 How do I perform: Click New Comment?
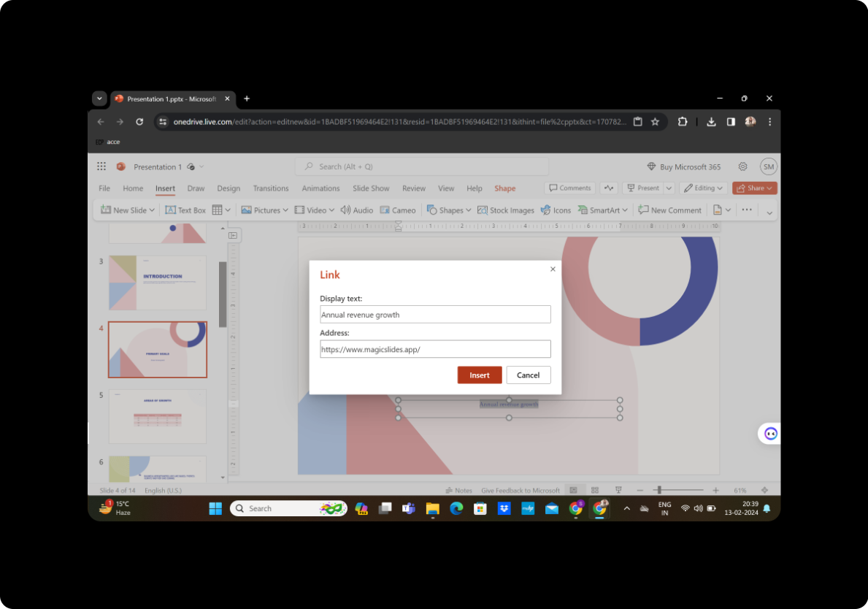pos(670,210)
